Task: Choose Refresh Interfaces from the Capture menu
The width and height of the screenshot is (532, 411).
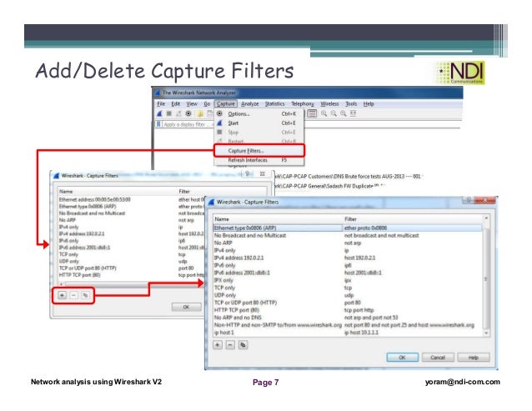Action: (x=258, y=160)
